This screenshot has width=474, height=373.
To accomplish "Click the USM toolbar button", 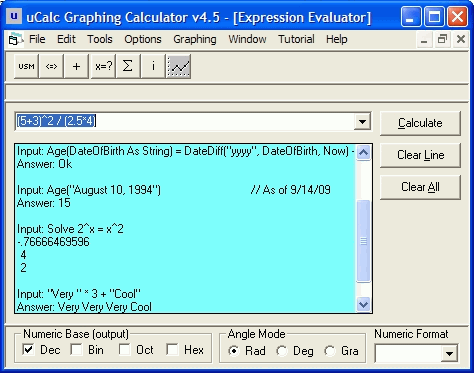I will tap(26, 66).
